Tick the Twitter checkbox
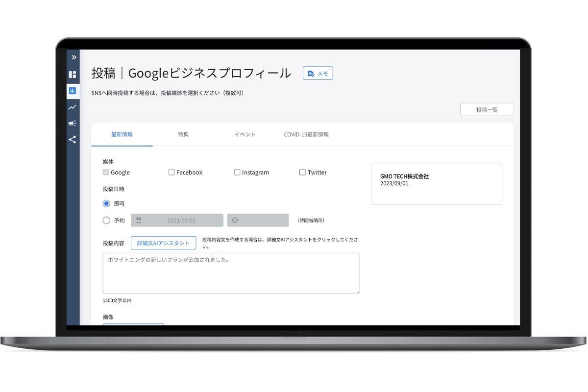The height and width of the screenshot is (392, 588). point(302,172)
